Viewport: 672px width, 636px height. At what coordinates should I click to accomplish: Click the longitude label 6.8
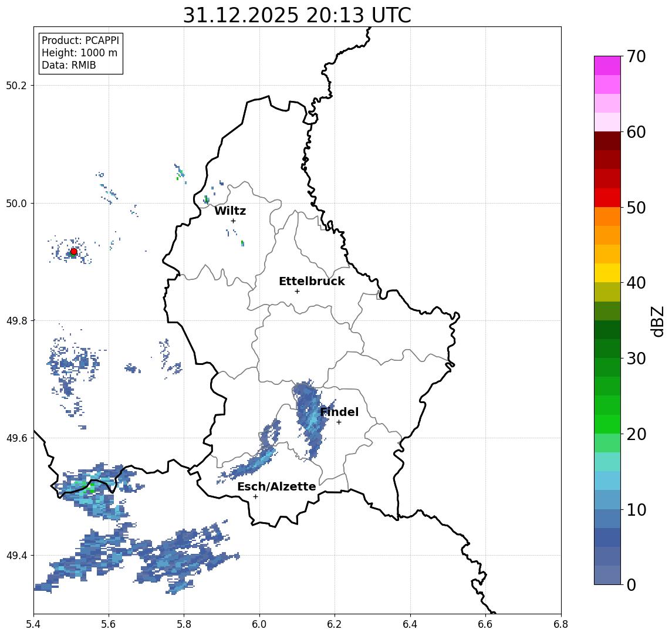pos(561,624)
